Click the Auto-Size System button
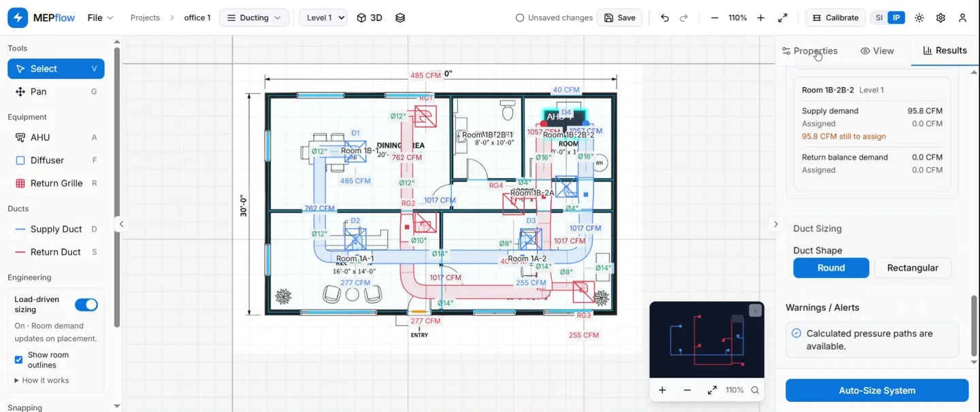 coord(877,391)
